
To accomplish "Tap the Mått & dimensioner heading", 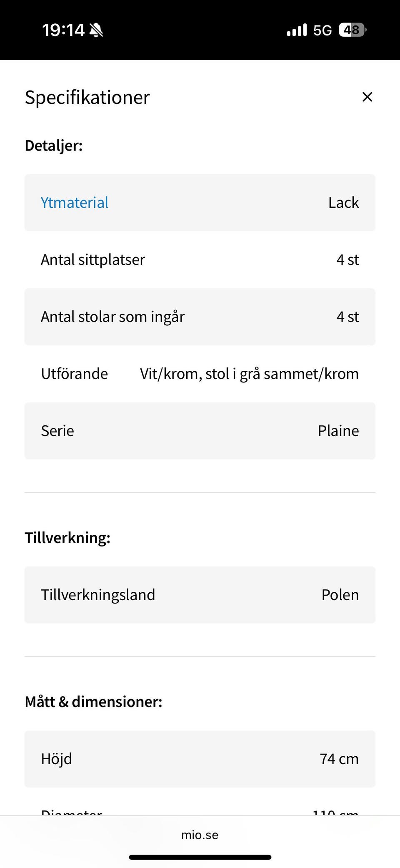I will [93, 702].
